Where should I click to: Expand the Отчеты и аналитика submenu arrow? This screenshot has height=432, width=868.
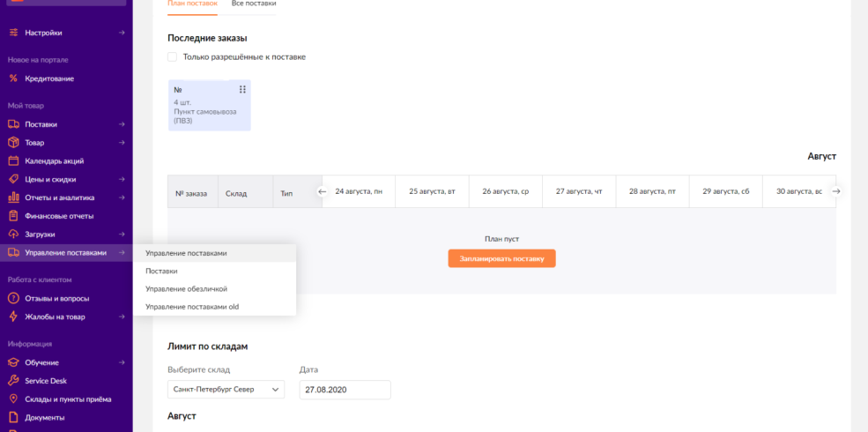(122, 197)
